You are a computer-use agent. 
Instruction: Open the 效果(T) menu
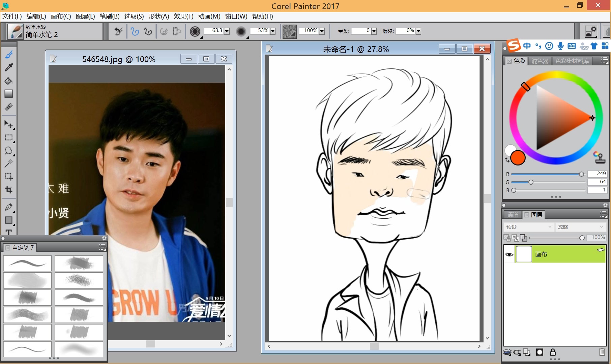184,16
